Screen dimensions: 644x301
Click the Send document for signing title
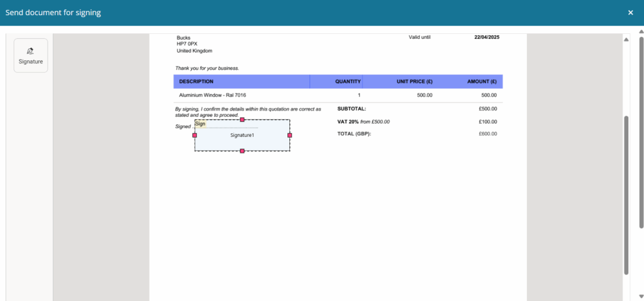pyautogui.click(x=53, y=13)
